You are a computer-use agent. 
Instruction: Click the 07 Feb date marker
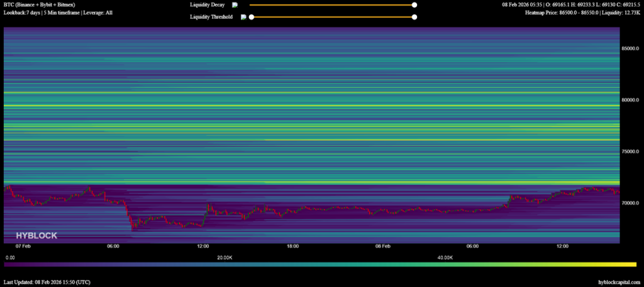23,246
